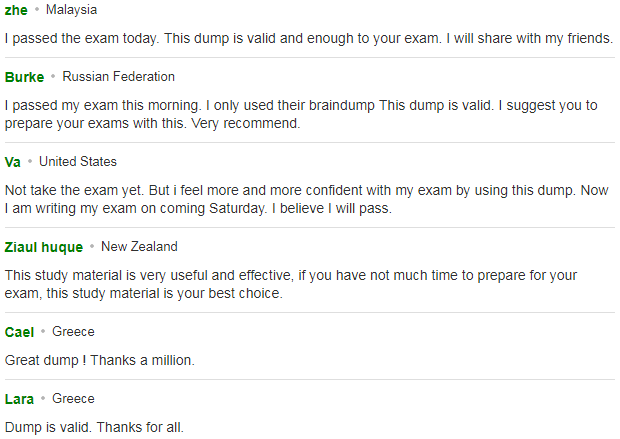
Task: Click the reviewer name Lara
Action: tap(19, 399)
